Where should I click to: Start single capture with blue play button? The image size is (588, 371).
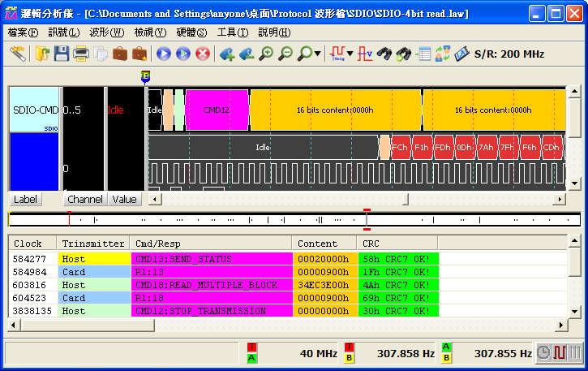pos(164,54)
